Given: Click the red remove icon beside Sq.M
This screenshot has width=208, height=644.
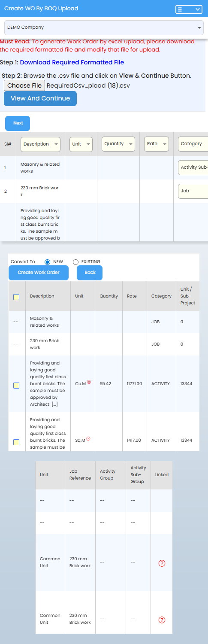Looking at the screenshot, I should pos(88,438).
